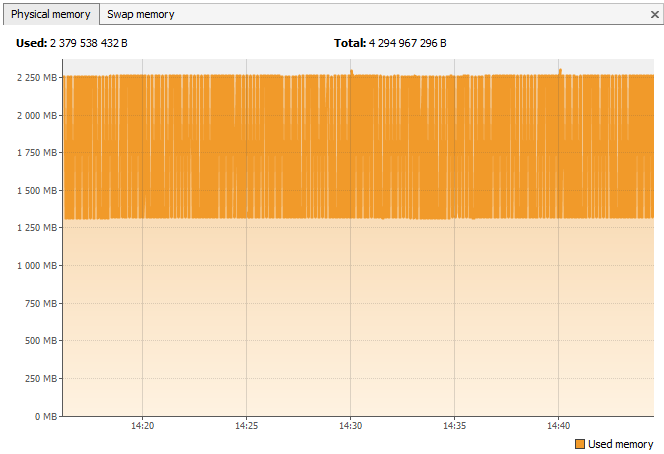Close the memory panel with the X
The height and width of the screenshot is (454, 664).
[x=654, y=15]
